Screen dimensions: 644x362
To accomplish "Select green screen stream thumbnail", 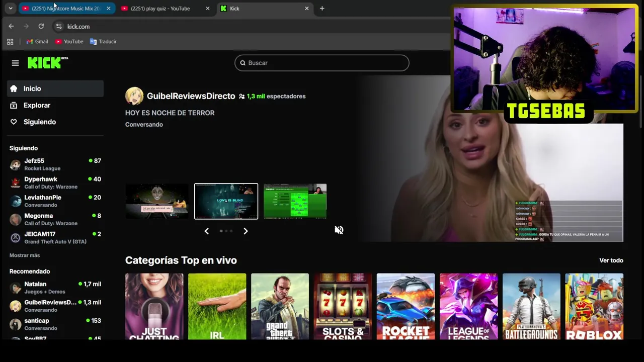I will (295, 201).
